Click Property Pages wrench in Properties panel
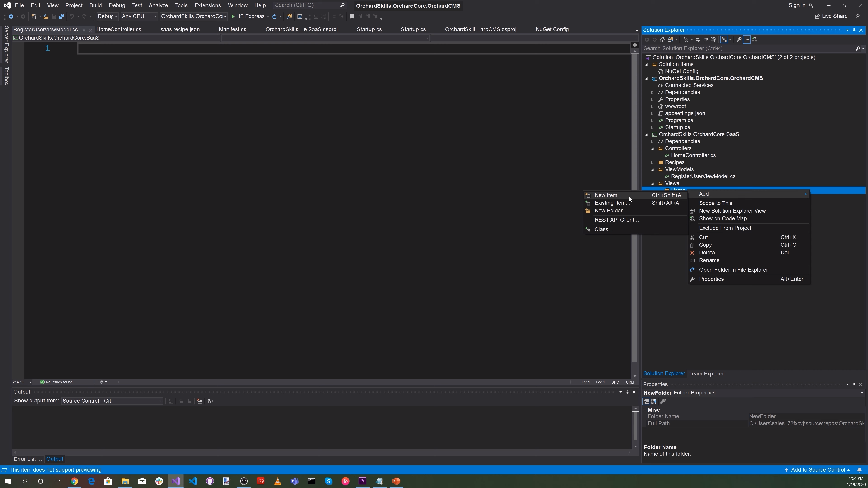 coord(663,401)
